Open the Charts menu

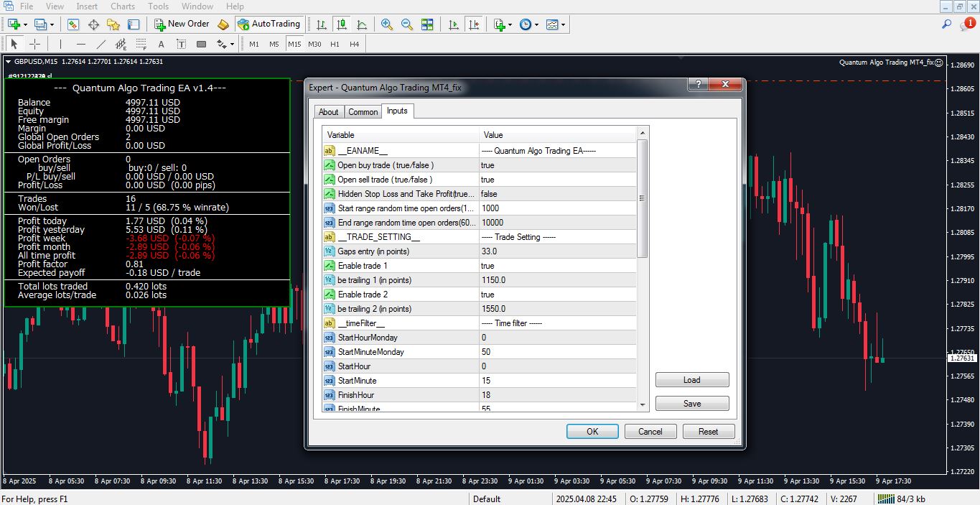(122, 6)
